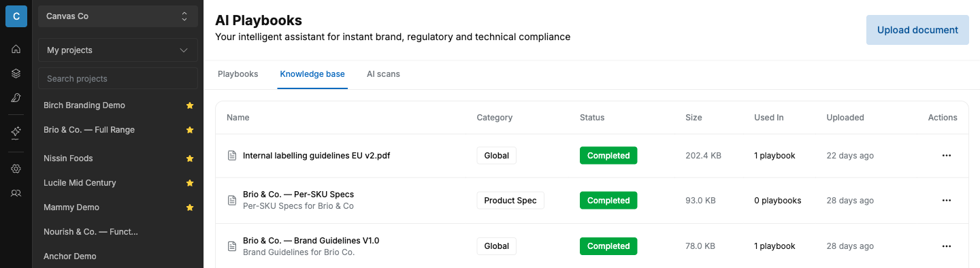Open the settings gear icon
980x268 pixels.
pyautogui.click(x=16, y=169)
